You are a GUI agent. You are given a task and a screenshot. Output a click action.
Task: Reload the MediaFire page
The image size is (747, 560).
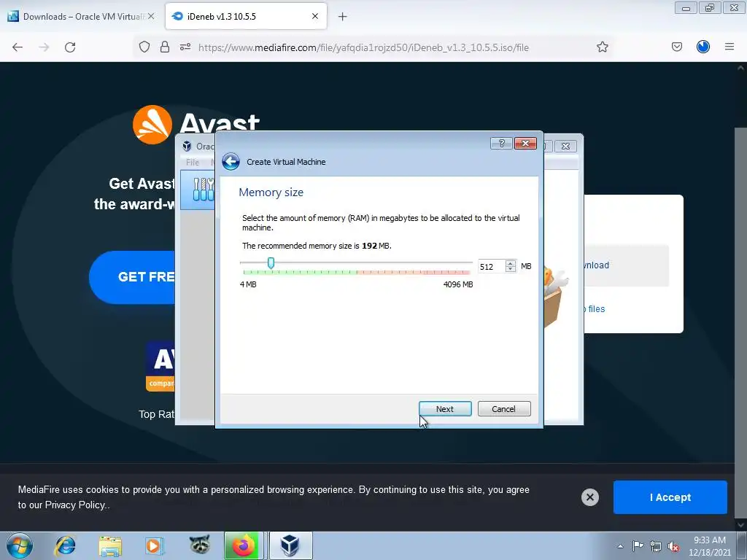point(70,47)
